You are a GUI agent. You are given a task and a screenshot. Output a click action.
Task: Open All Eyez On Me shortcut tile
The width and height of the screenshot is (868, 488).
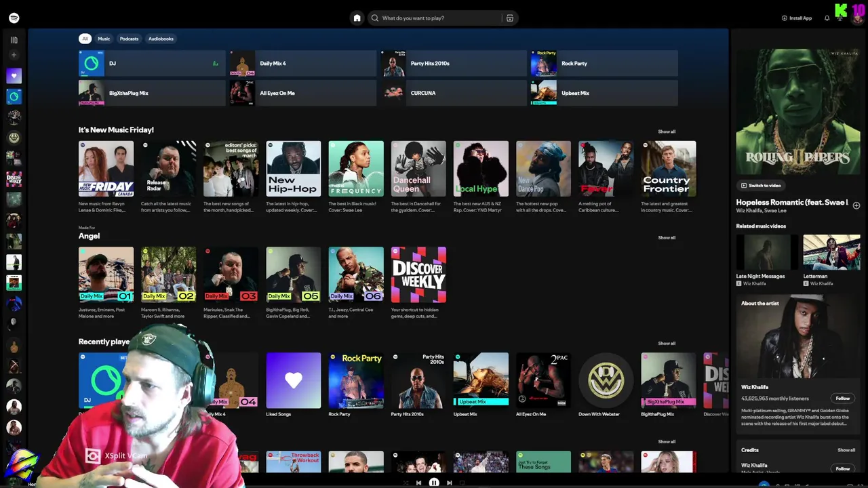302,93
